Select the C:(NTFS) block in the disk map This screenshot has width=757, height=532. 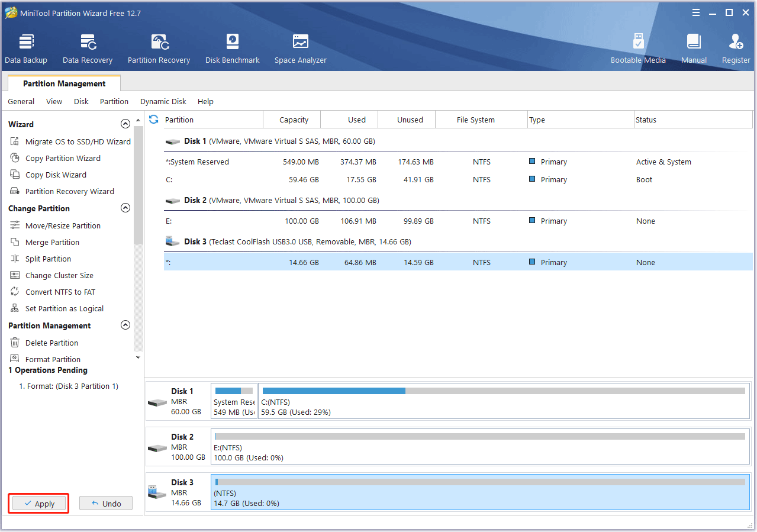504,401
